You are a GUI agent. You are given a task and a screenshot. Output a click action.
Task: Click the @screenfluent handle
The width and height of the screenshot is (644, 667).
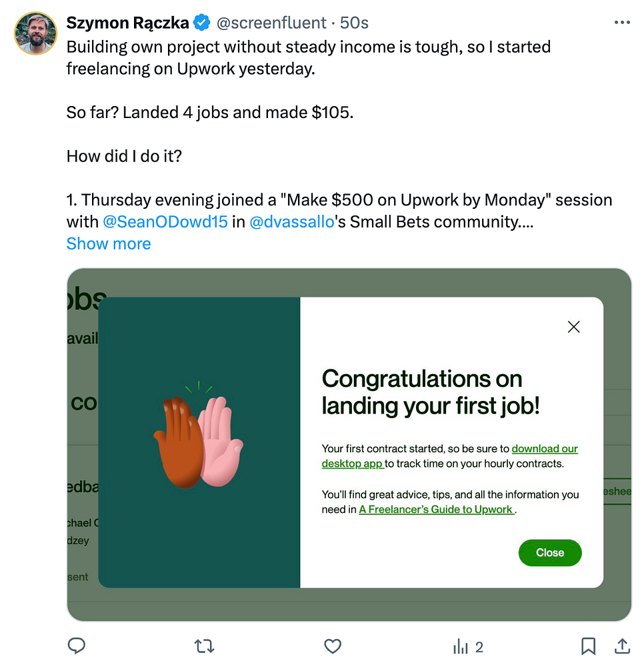click(x=271, y=23)
